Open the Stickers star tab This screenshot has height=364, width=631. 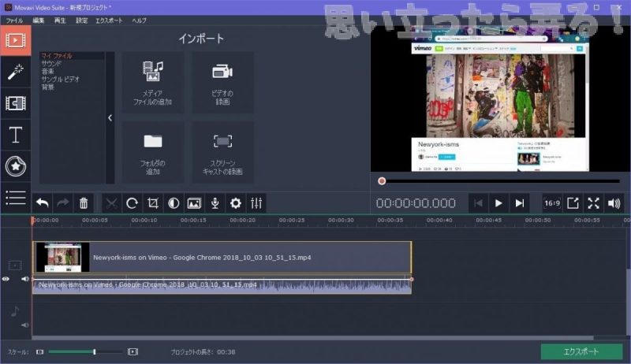coord(15,166)
